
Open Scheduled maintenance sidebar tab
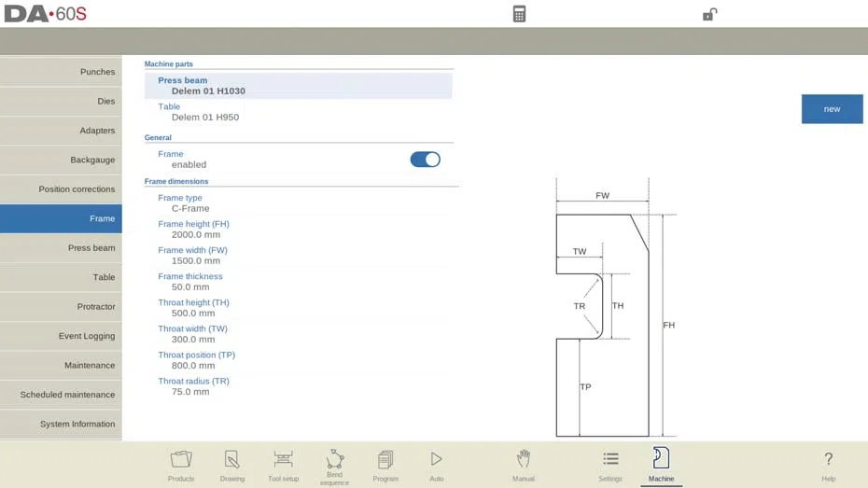pos(61,395)
